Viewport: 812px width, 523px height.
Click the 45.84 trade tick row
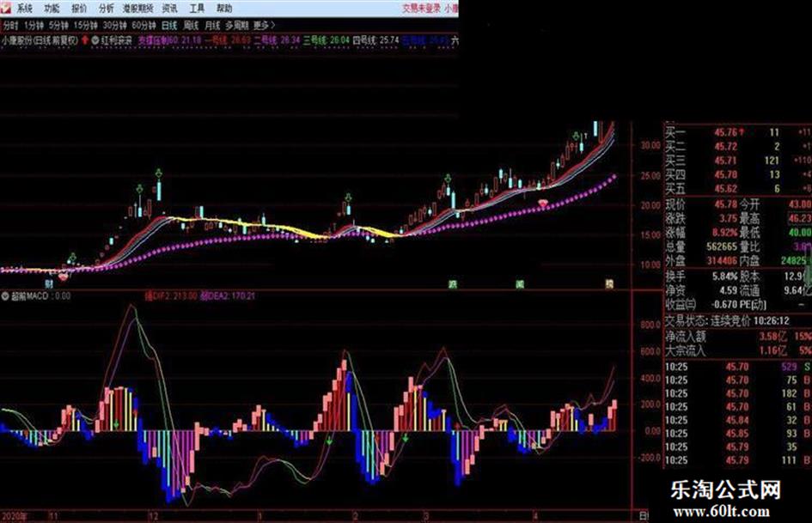point(738,420)
